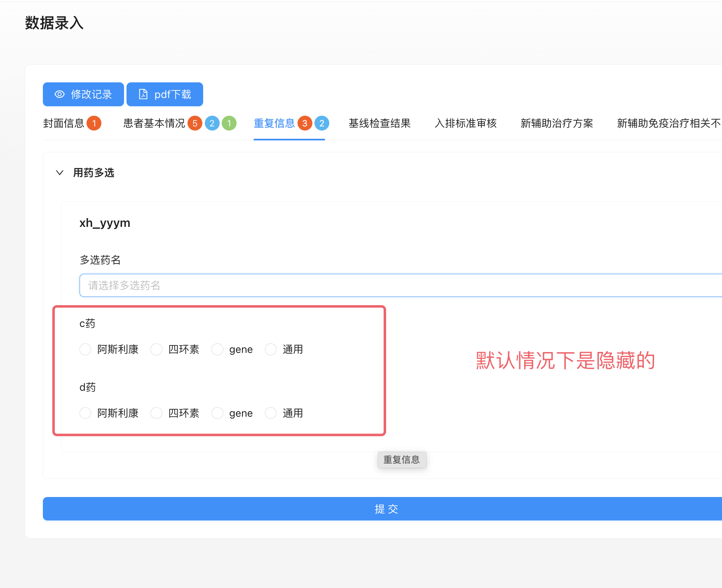Select gene radio under c药
The width and height of the screenshot is (722, 588).
(217, 349)
